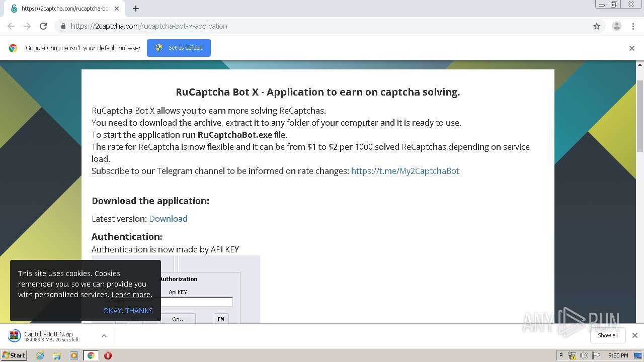Click the Authentication heading
Viewport: 644px width, 362px height.
pyautogui.click(x=127, y=237)
